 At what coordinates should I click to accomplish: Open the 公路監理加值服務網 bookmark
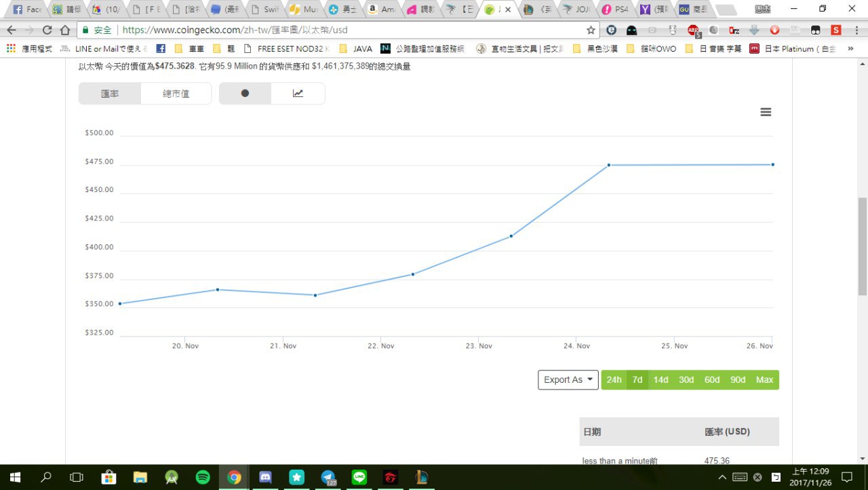[x=423, y=49]
